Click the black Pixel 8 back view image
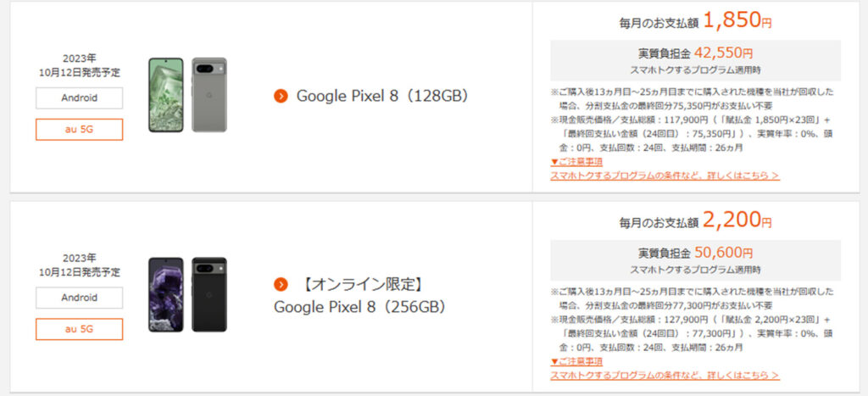This screenshot has height=396, width=868. point(209,294)
